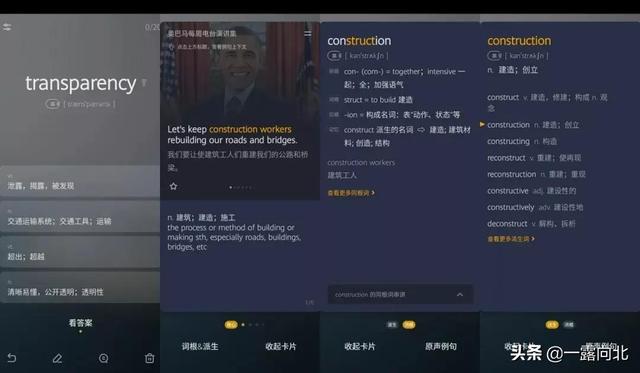The width and height of the screenshot is (640, 373).
Task: Choose answer option 泄露，揭露，被发现
Action: [80, 182]
